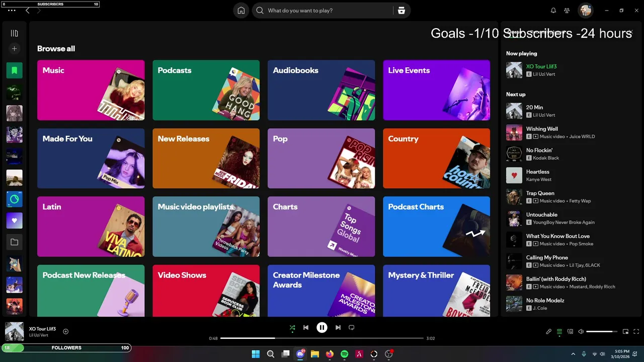This screenshot has height=362, width=644.
Task: Open the miniplayer icon
Action: click(626, 331)
